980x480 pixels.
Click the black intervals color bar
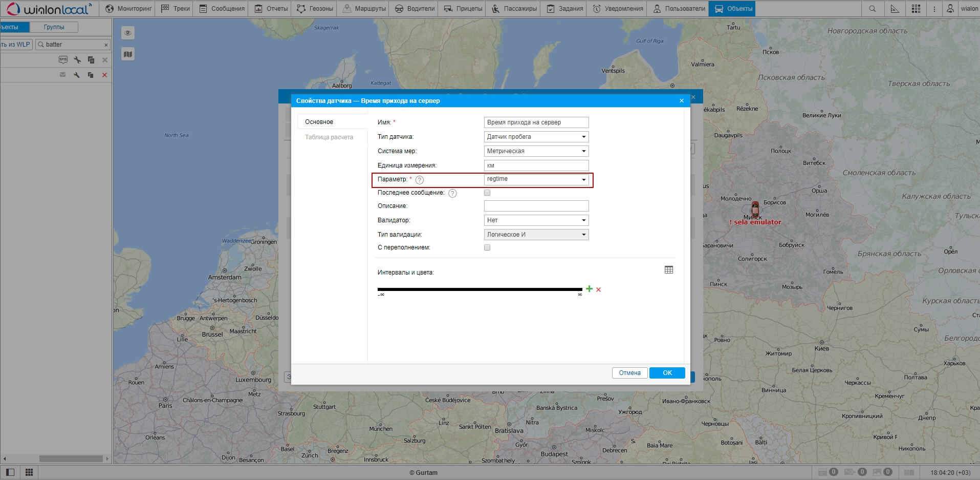click(480, 289)
